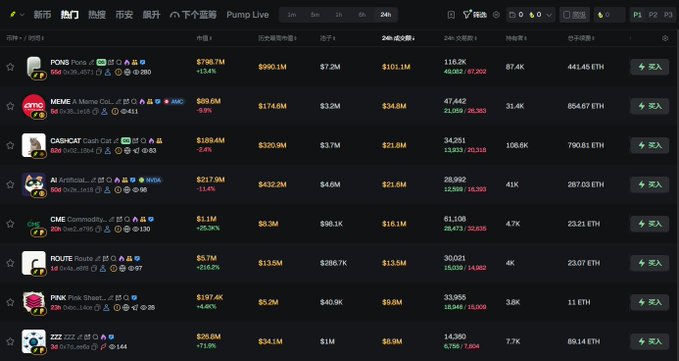Copy the PONS contract address
This screenshot has width=679, height=361.
coord(98,72)
